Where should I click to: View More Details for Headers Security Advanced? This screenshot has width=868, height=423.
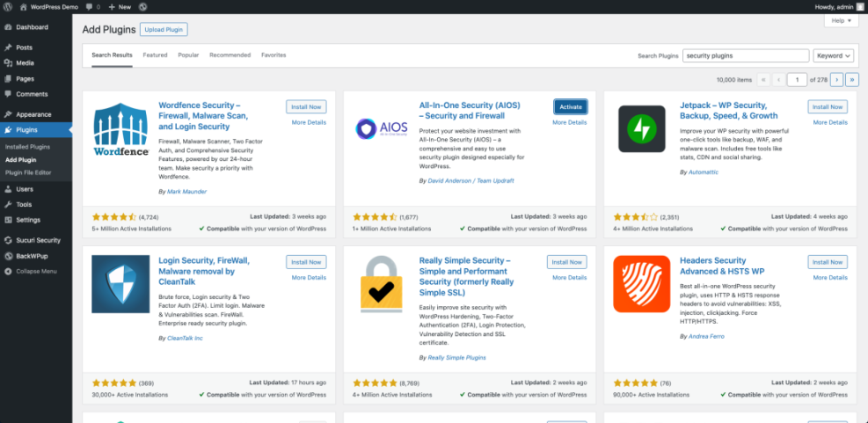[830, 277]
